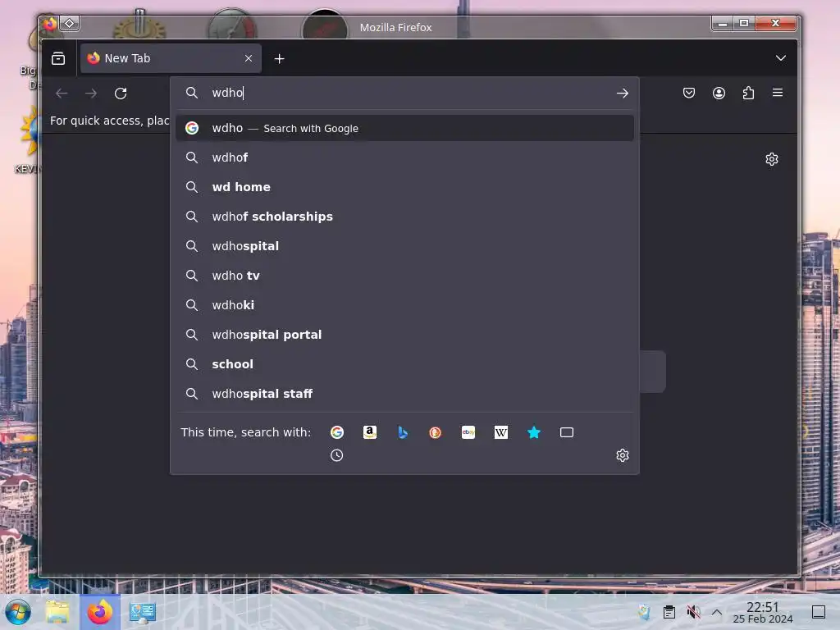
Task: Search this time with Google icon
Action: click(x=337, y=432)
